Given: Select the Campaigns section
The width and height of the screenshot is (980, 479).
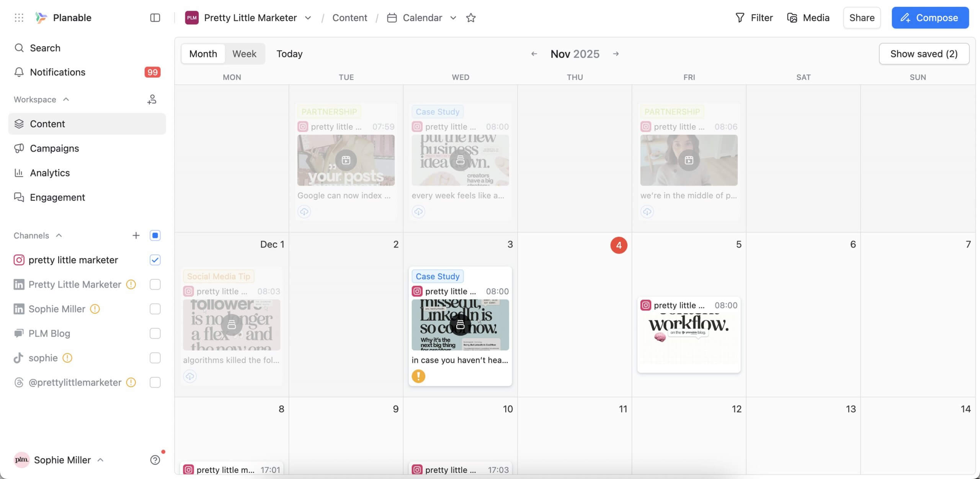Looking at the screenshot, I should point(54,148).
